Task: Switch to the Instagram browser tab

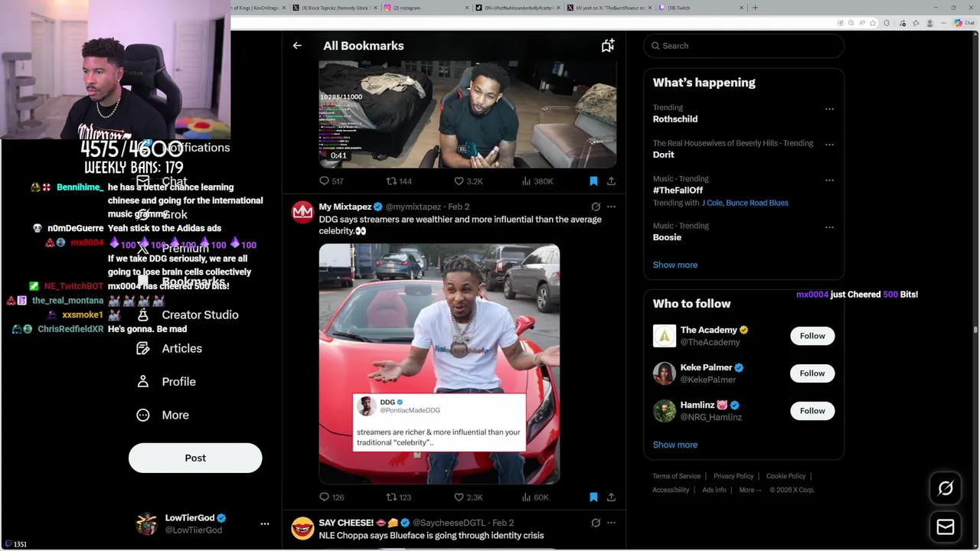Action: [x=427, y=8]
